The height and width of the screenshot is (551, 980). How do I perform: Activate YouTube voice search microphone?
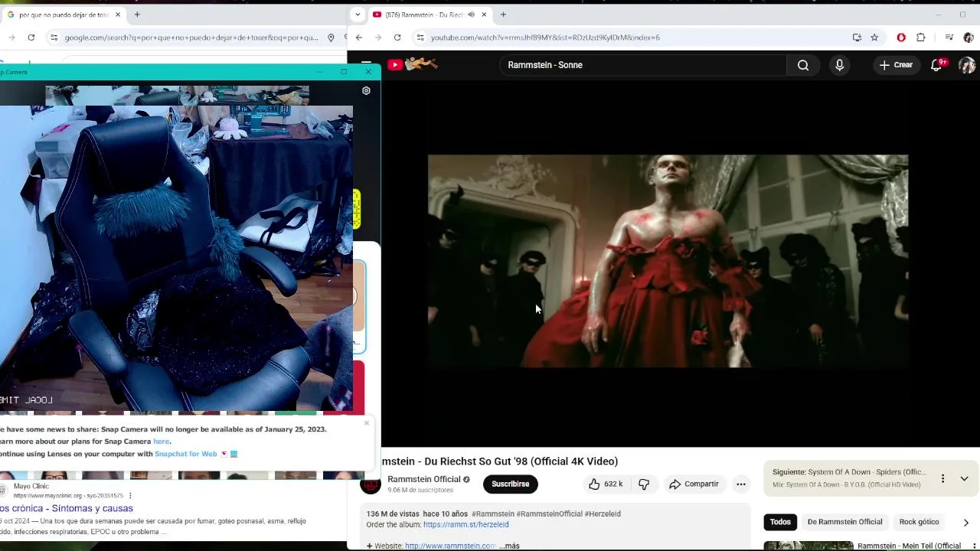(x=839, y=65)
